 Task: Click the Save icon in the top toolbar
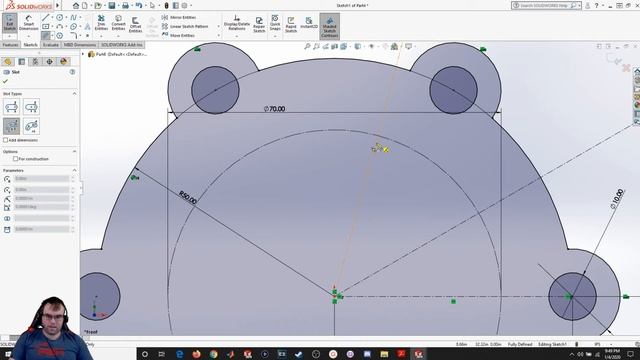point(112,6)
